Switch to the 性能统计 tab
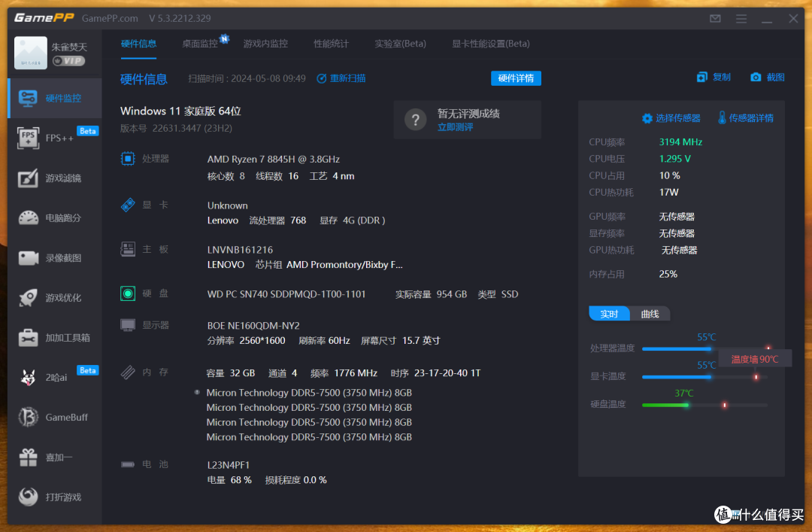812x532 pixels. tap(331, 44)
